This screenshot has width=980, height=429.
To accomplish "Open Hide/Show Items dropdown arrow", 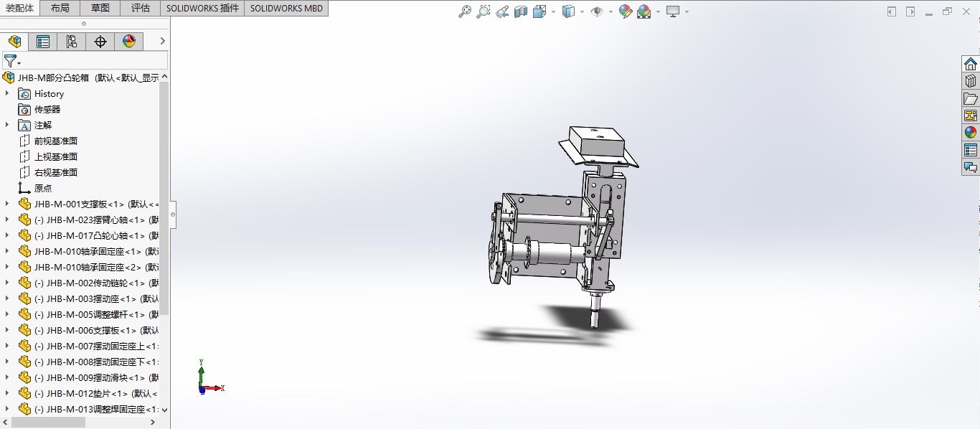I will [x=611, y=11].
